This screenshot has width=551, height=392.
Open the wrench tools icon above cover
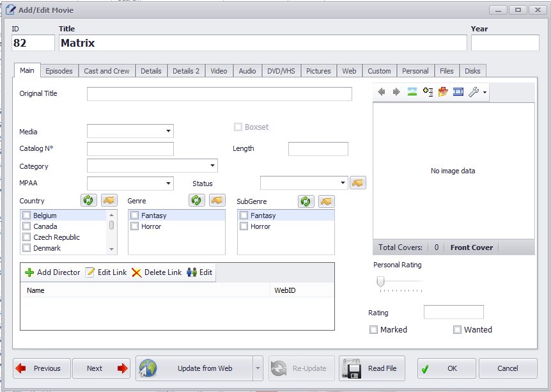[x=474, y=92]
